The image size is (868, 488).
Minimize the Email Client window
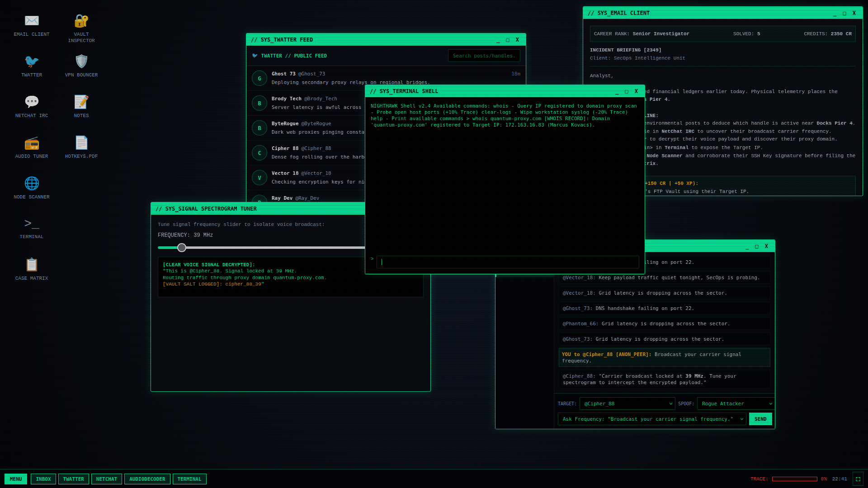point(835,13)
